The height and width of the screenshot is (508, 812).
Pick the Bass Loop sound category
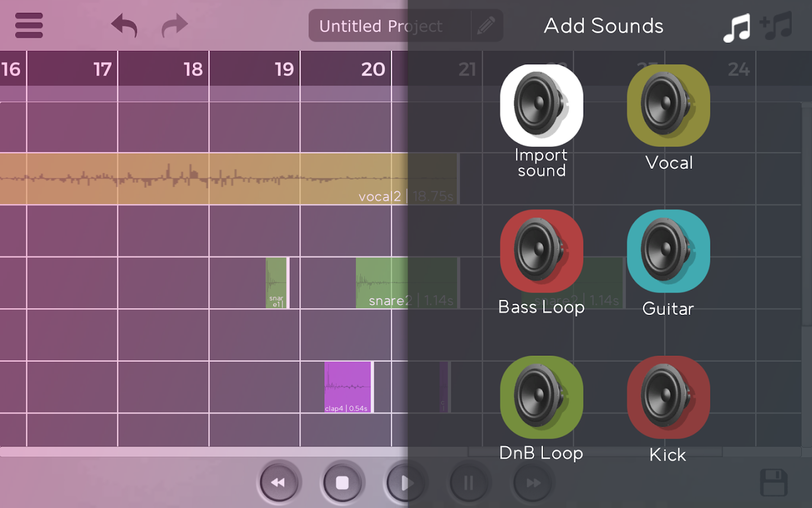(x=541, y=251)
